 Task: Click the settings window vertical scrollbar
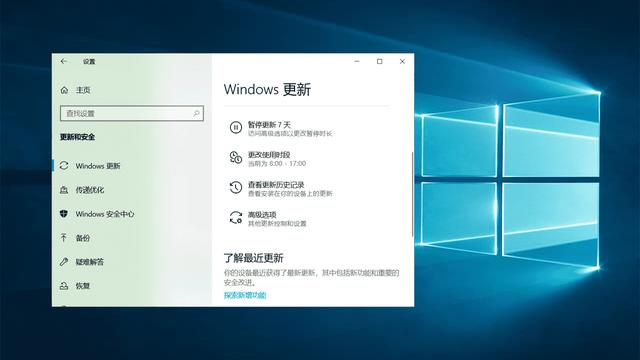click(x=412, y=194)
